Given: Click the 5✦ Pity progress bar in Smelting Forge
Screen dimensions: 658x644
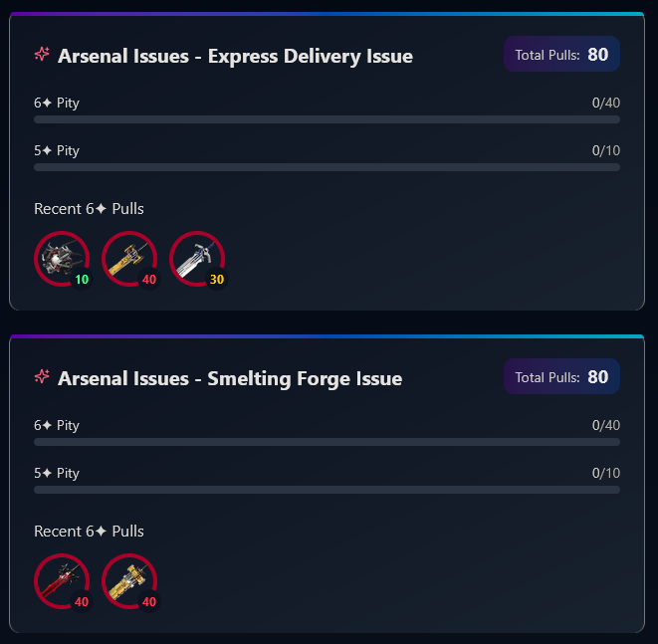Looking at the screenshot, I should pyautogui.click(x=327, y=490).
